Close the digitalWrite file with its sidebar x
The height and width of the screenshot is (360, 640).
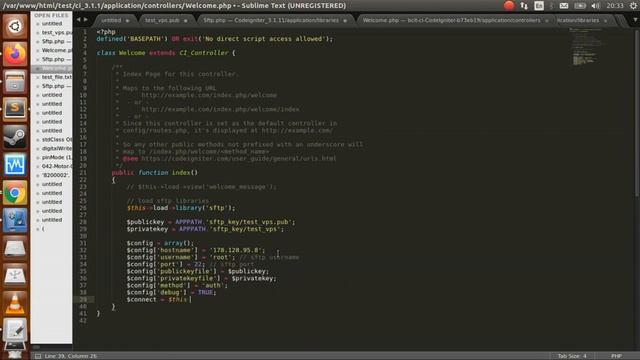coord(38,149)
